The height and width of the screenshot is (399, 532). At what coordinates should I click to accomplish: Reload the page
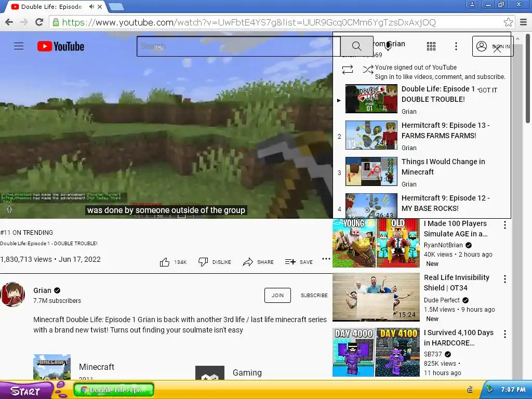[x=39, y=22]
